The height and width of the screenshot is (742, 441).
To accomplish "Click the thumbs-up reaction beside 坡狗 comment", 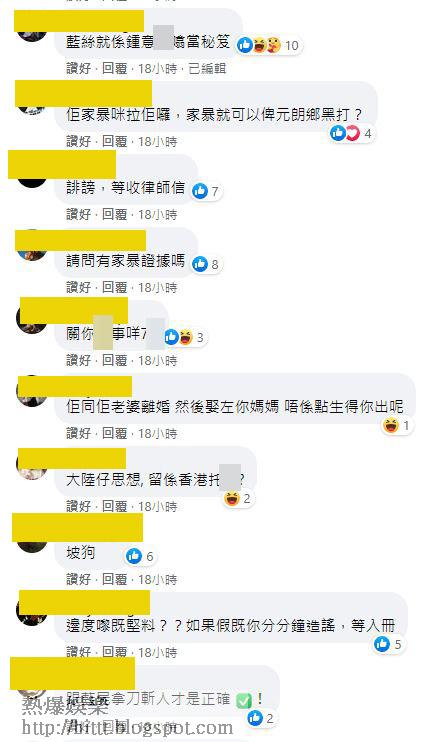I will [x=134, y=556].
